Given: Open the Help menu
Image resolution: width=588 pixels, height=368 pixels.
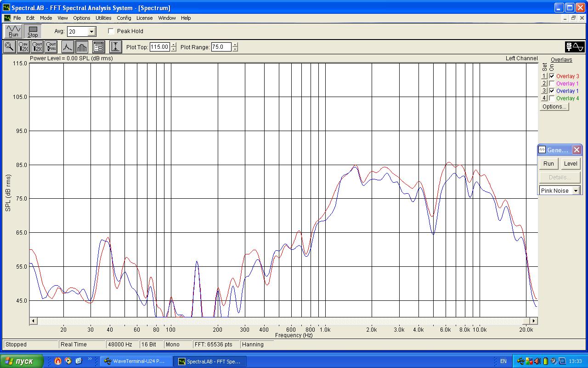Looking at the screenshot, I should pos(186,18).
